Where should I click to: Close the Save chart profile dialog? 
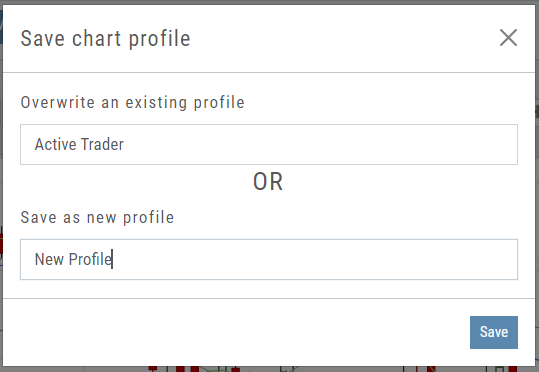coord(508,37)
